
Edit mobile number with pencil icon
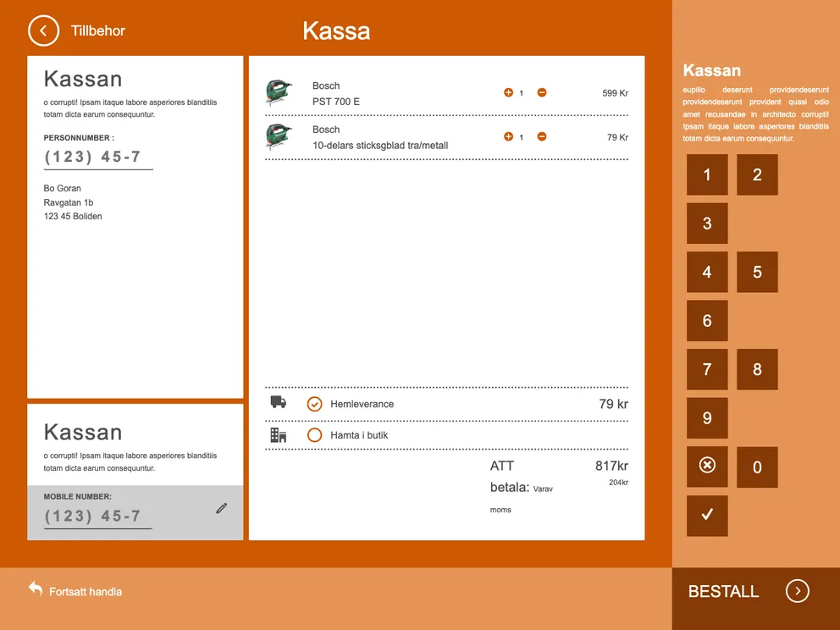[x=222, y=508]
